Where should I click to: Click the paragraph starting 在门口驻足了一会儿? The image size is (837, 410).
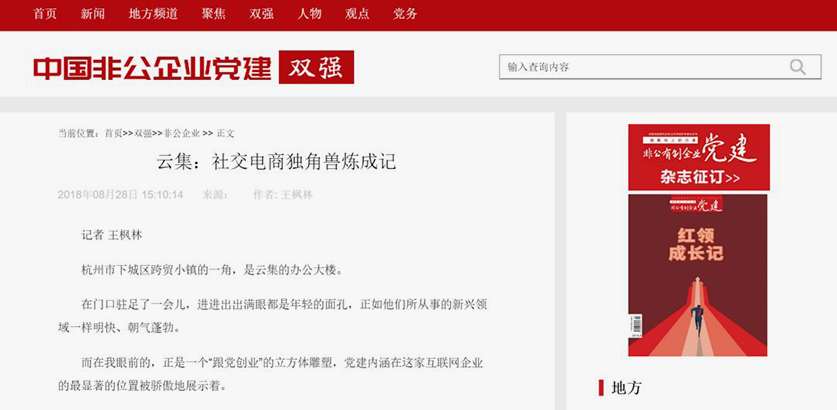pos(272,316)
